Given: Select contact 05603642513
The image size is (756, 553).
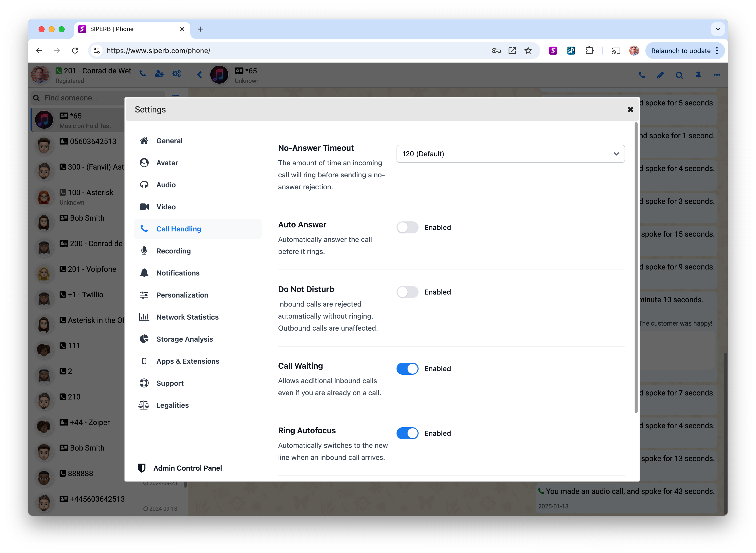Looking at the screenshot, I should pos(78,145).
